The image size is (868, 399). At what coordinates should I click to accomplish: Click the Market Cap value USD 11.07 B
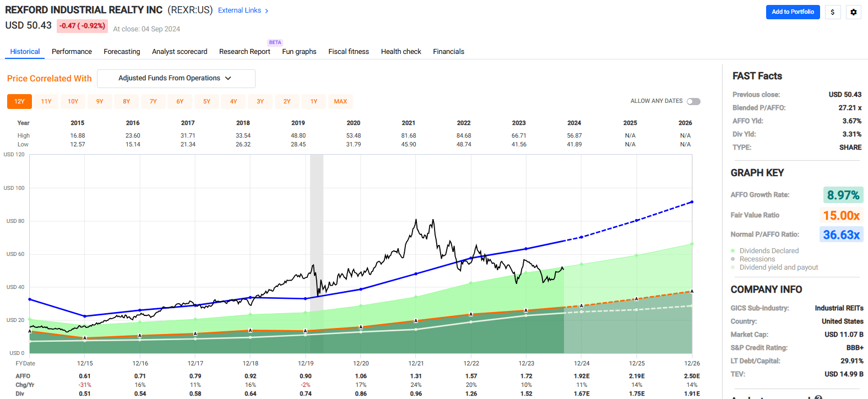click(x=844, y=335)
